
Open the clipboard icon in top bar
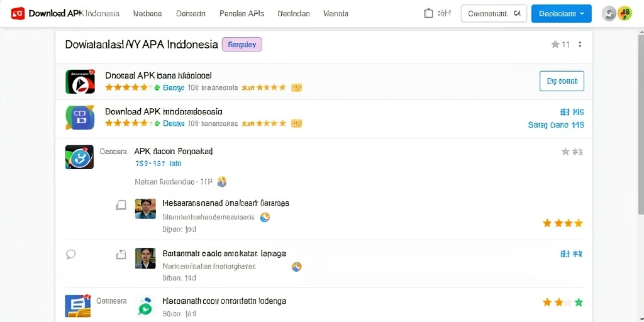(x=428, y=13)
